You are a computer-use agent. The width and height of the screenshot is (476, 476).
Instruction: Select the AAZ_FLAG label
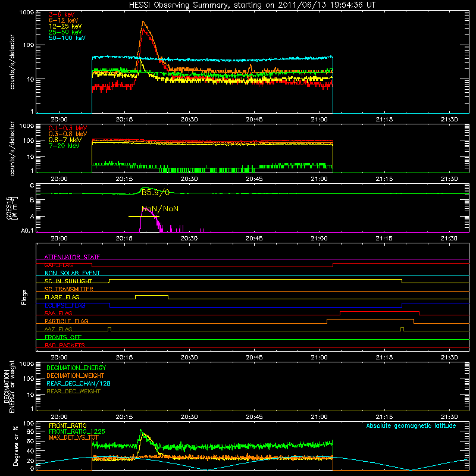tap(58, 330)
